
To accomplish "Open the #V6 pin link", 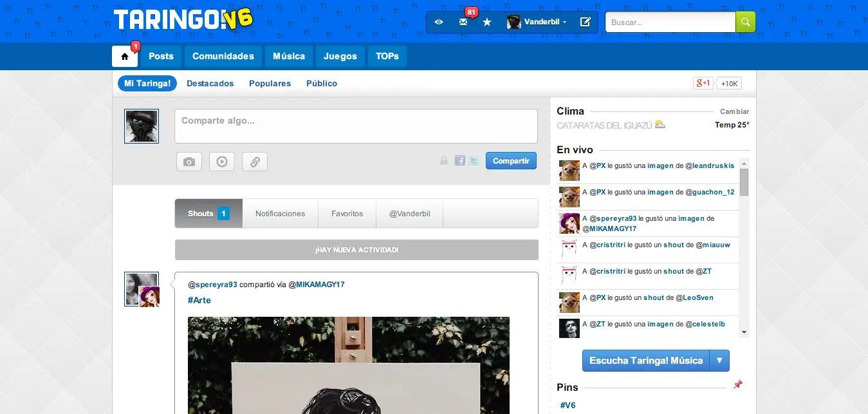I will 568,405.
